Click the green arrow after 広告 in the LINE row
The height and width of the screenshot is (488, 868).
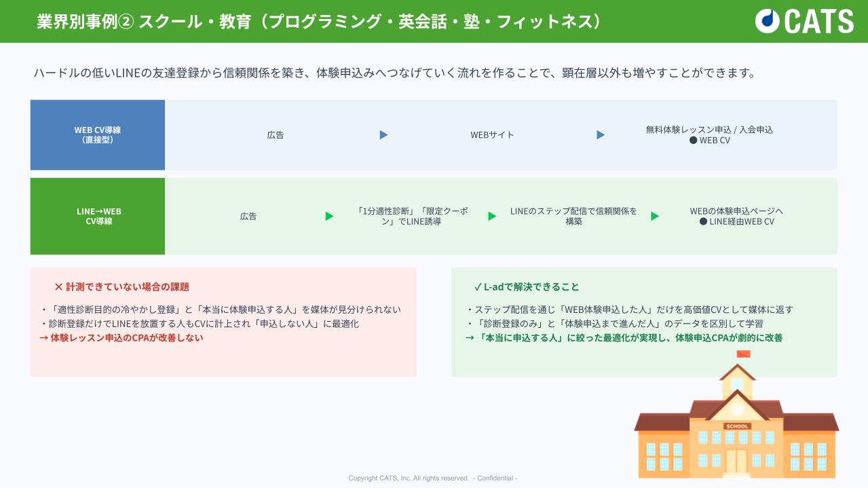[330, 217]
